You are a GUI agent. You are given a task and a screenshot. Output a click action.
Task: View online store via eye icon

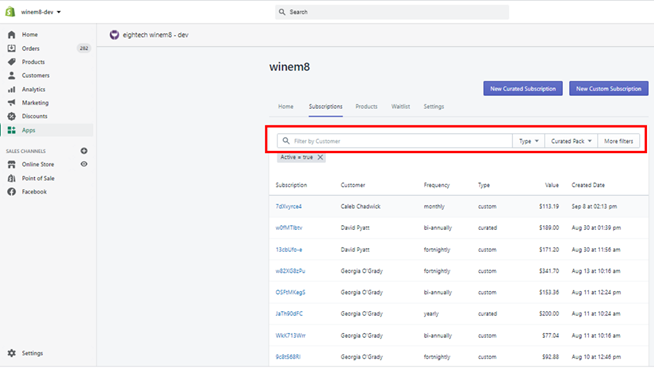click(84, 164)
